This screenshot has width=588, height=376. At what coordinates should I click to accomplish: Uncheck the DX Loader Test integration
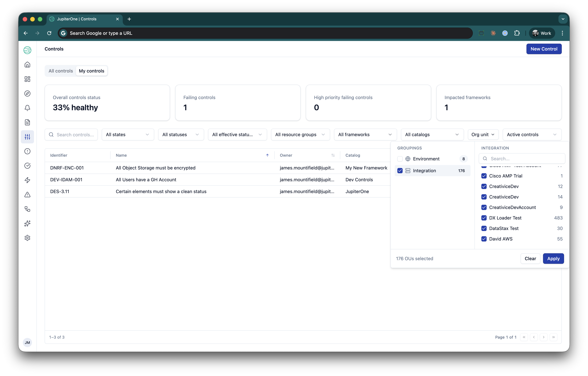click(x=484, y=218)
